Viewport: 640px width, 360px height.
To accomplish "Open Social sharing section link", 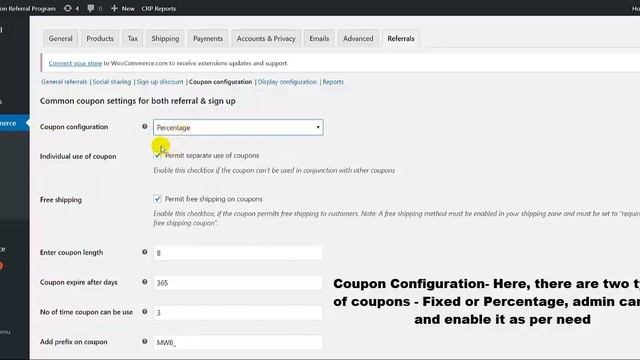I will pyautogui.click(x=112, y=82).
